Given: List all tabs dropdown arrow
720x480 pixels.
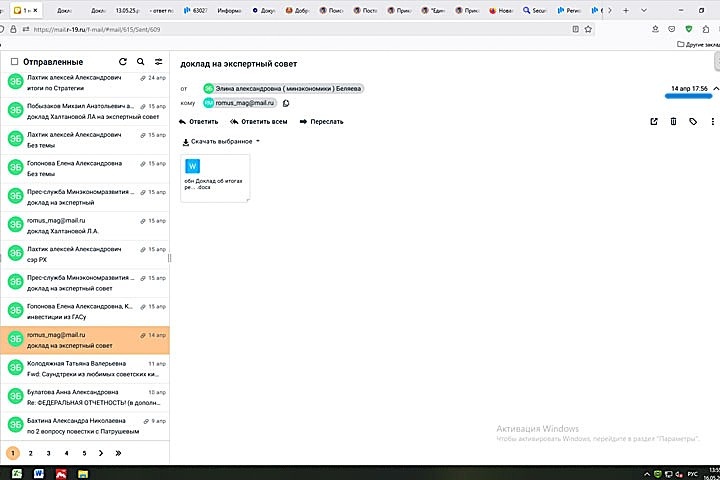Looking at the screenshot, I should click(644, 10).
